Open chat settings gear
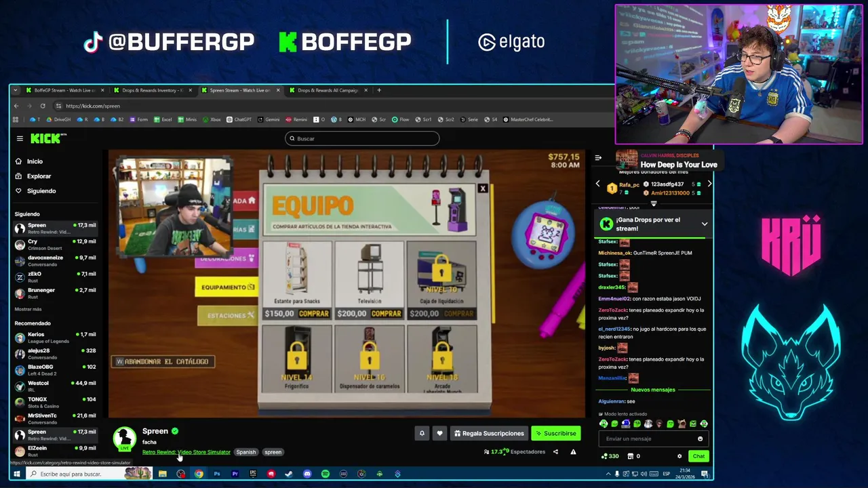868x488 pixels. tap(679, 456)
